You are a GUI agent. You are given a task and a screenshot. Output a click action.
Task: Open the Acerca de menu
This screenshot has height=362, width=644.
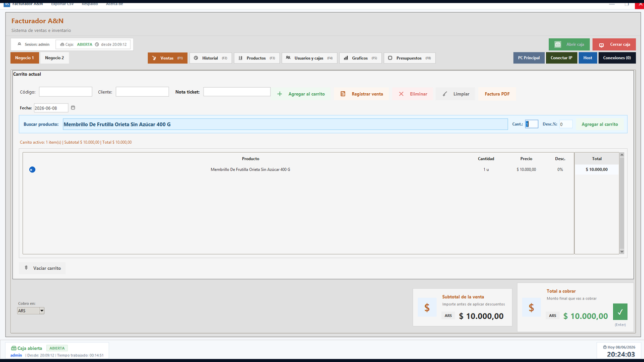(114, 3)
